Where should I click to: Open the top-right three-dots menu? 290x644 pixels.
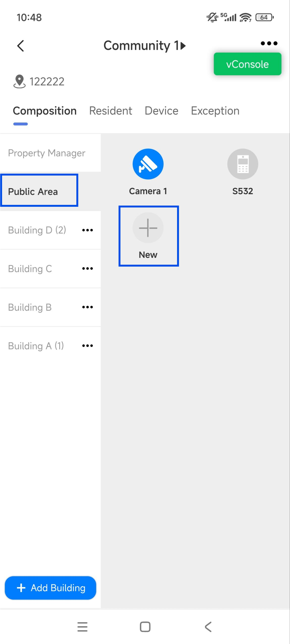point(269,43)
